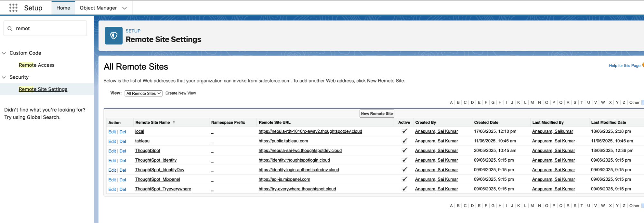644x223 pixels.
Task: Click the Remote Site Settings shield icon
Action: tap(114, 35)
